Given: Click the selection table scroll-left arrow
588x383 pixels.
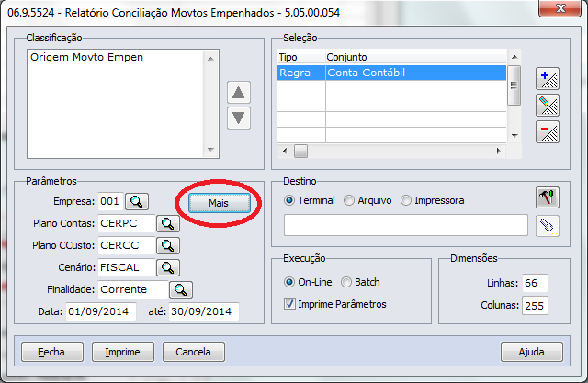Looking at the screenshot, I should pos(285,151).
